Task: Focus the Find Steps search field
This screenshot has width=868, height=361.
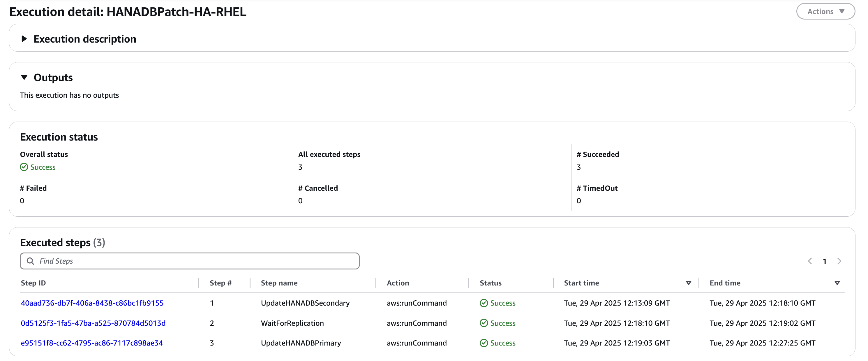Action: tap(190, 261)
